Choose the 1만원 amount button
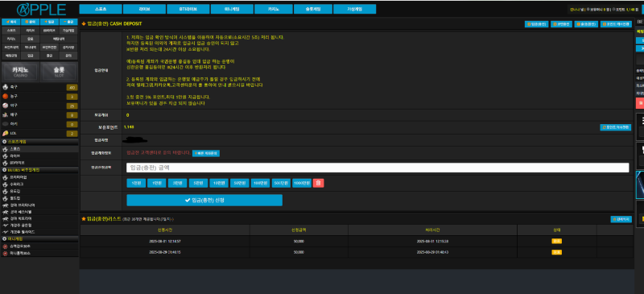 click(156, 183)
